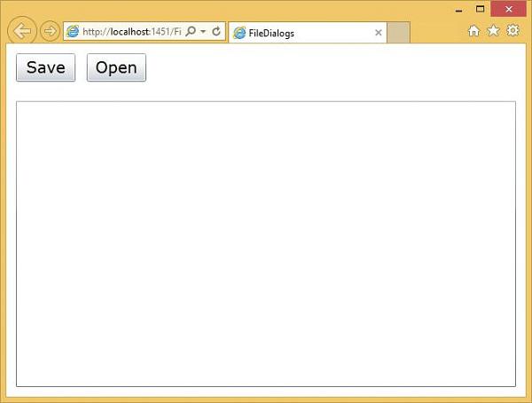
Task: Click the Save button
Action: [x=46, y=67]
